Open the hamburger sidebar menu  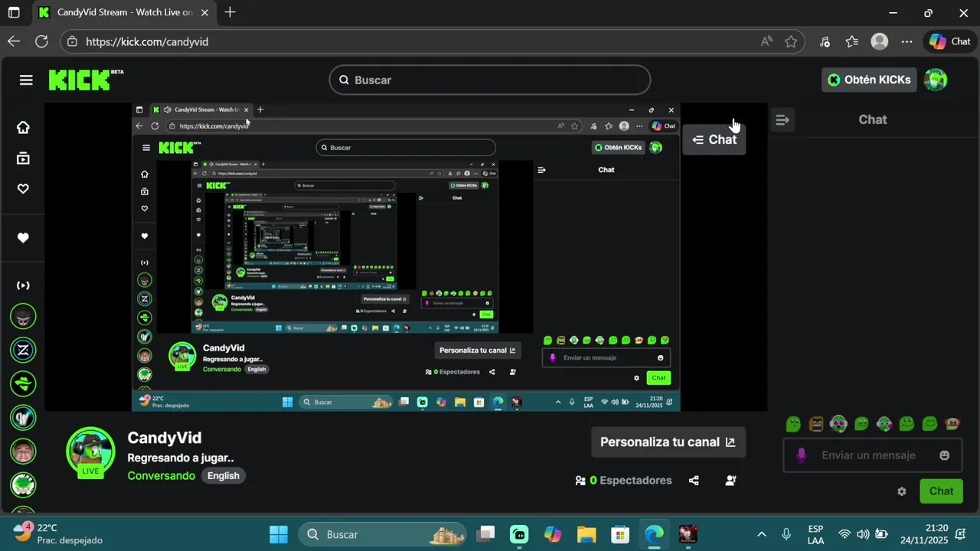26,80
